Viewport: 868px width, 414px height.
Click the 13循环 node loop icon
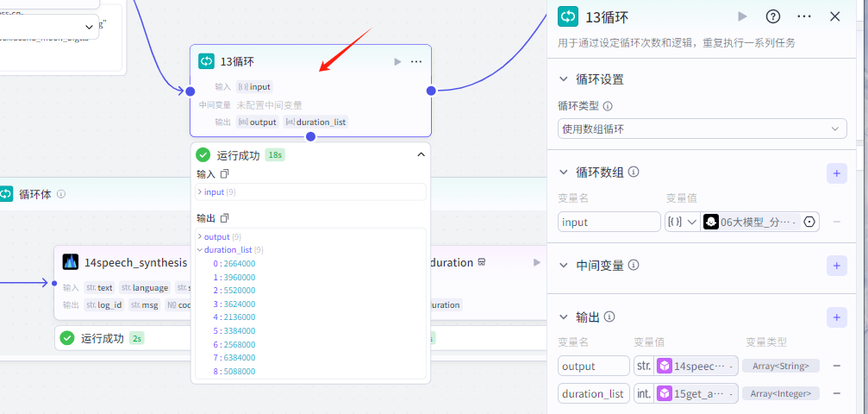[207, 61]
